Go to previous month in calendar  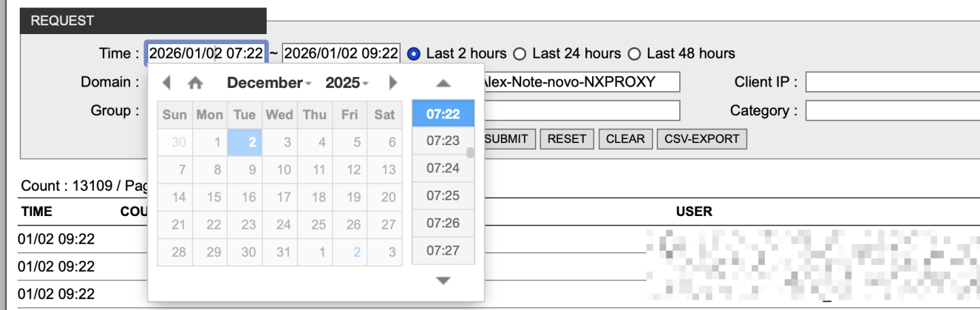click(x=167, y=83)
